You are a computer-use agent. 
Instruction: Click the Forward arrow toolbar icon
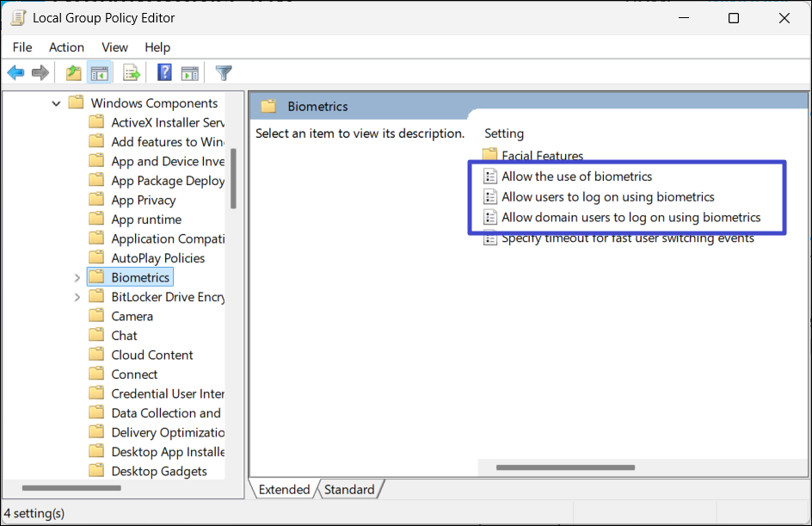[x=40, y=73]
